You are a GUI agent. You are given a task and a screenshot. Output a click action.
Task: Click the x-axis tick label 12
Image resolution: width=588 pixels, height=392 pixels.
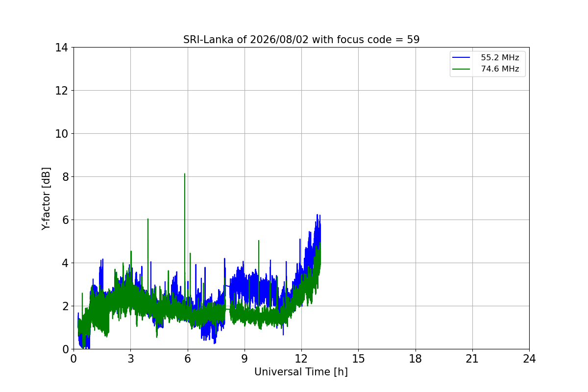(301, 359)
